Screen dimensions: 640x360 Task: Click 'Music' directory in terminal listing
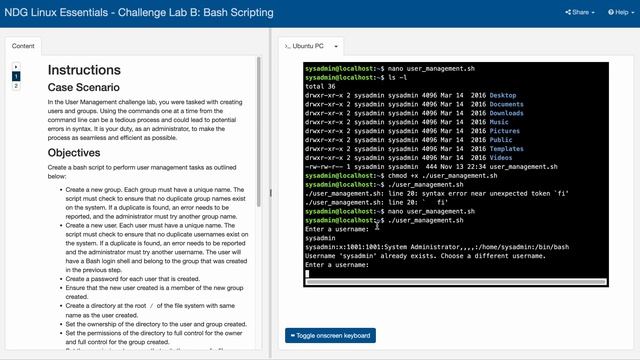(x=499, y=122)
